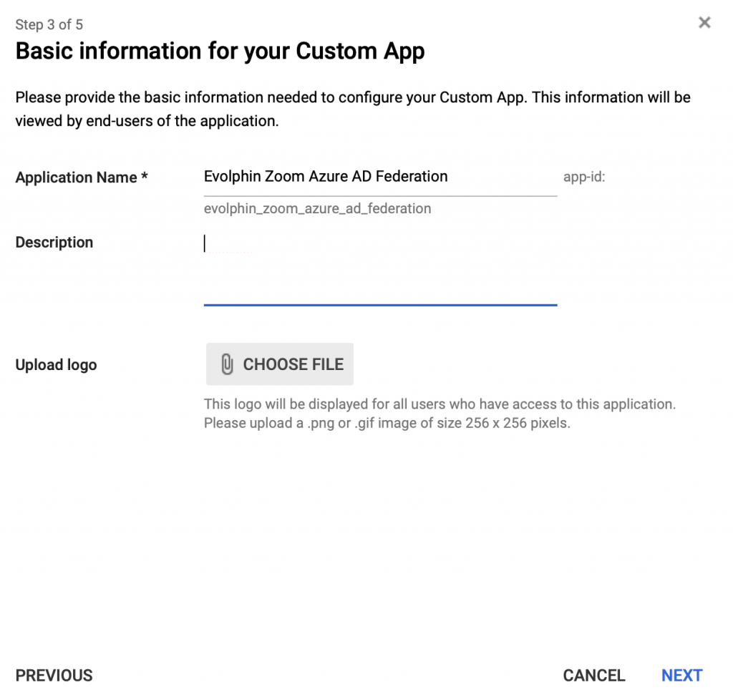Click the Basic information dialog heading
This screenshot has width=733, height=700.
[220, 51]
